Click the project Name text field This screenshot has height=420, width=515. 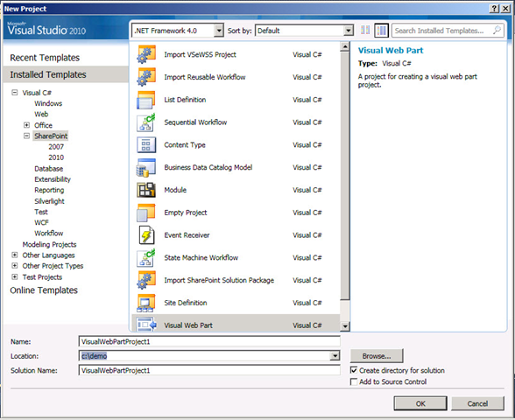[209, 341]
